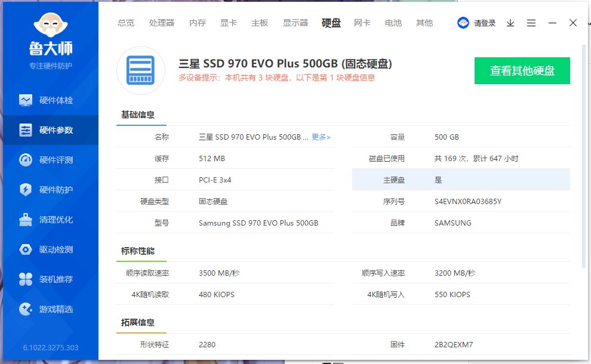Viewport: 591px width, 364px height.
Task: Open 硬件体检 monitor icon in sidebar
Action: click(x=26, y=100)
